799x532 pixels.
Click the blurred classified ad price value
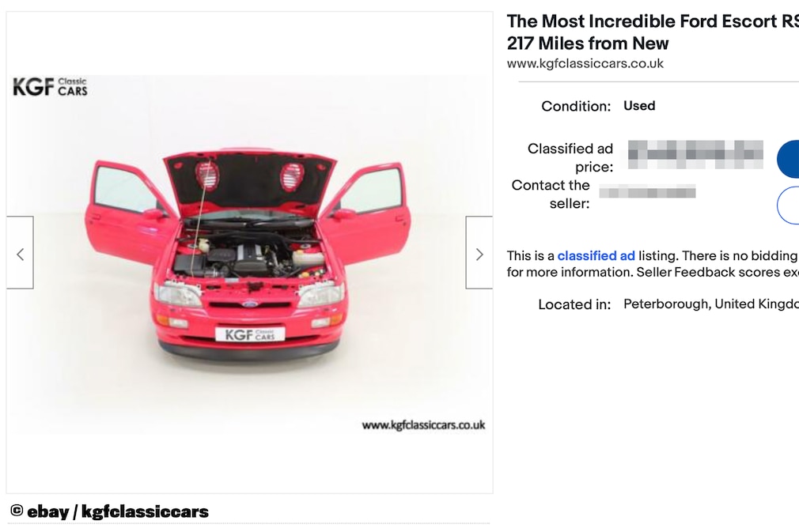pyautogui.click(x=695, y=154)
